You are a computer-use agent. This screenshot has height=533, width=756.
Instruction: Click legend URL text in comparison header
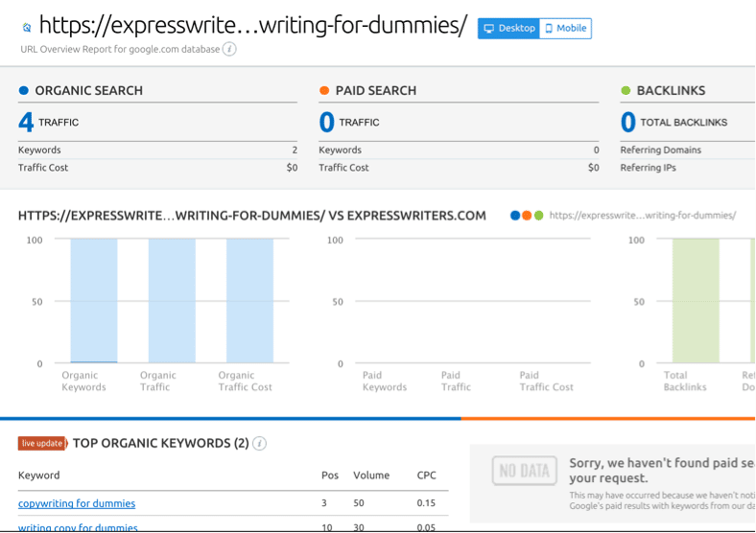pos(643,216)
